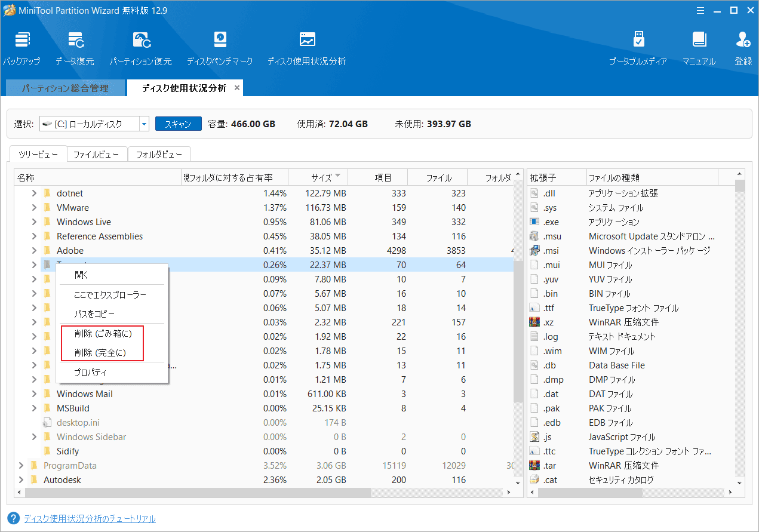
Task: Select ここでエクスプローラー in context menu
Action: click(x=112, y=295)
